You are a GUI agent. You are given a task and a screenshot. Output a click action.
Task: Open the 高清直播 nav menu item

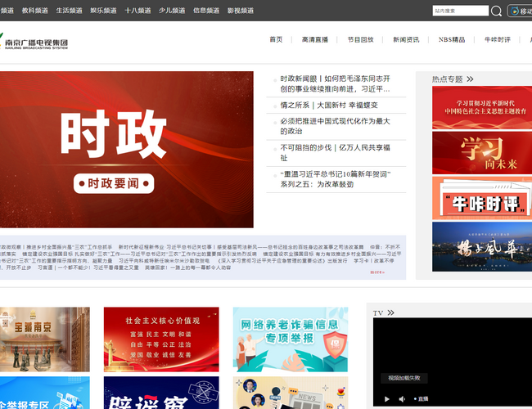point(314,39)
